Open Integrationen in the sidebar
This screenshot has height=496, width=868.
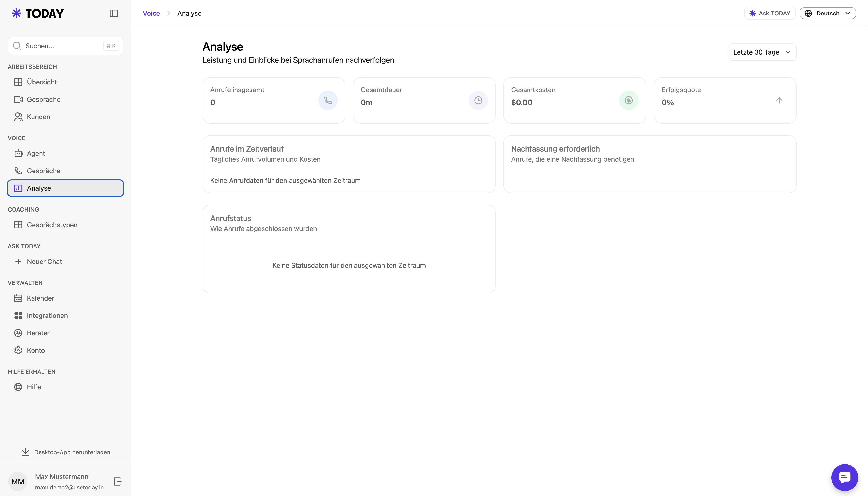65,316
